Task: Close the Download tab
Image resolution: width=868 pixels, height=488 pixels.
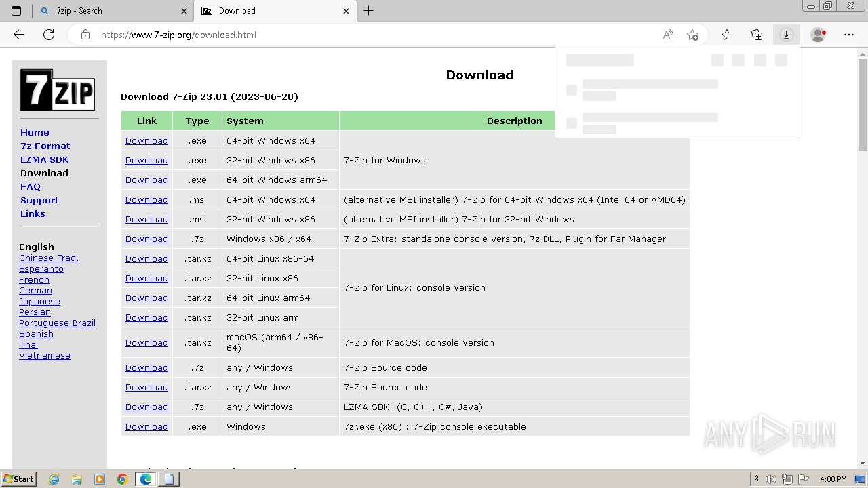Action: point(347,11)
